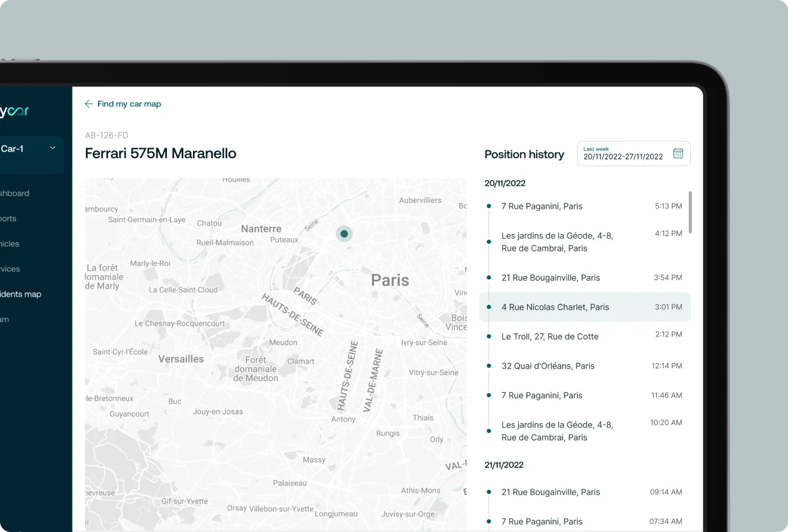
Task: Open the calendar icon in date range field
Action: point(678,153)
